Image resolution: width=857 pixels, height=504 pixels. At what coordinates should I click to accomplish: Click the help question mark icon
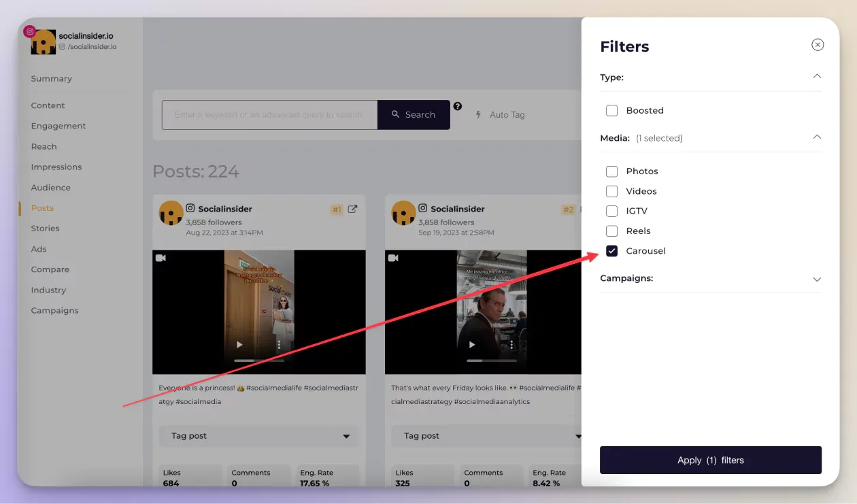[458, 106]
